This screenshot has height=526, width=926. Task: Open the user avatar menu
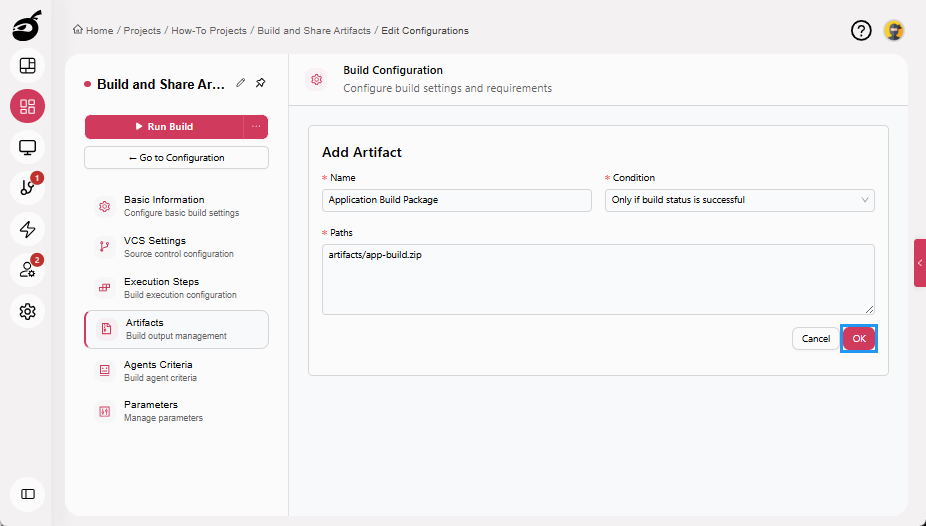point(894,31)
